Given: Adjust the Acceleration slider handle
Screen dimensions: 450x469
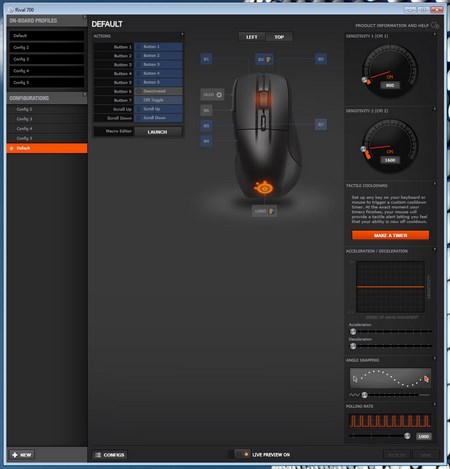Looking at the screenshot, I should click(353, 331).
